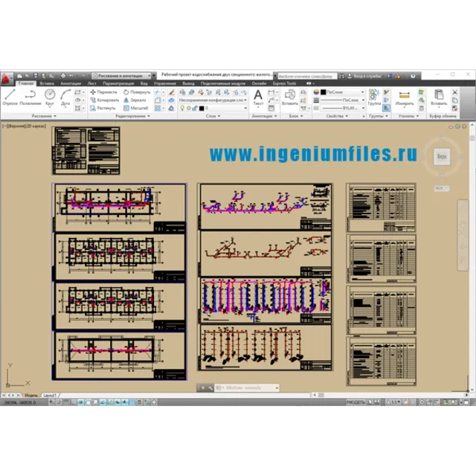The width and height of the screenshot is (476, 476).
Task: Expand the Слои panel
Action: pos(213,116)
